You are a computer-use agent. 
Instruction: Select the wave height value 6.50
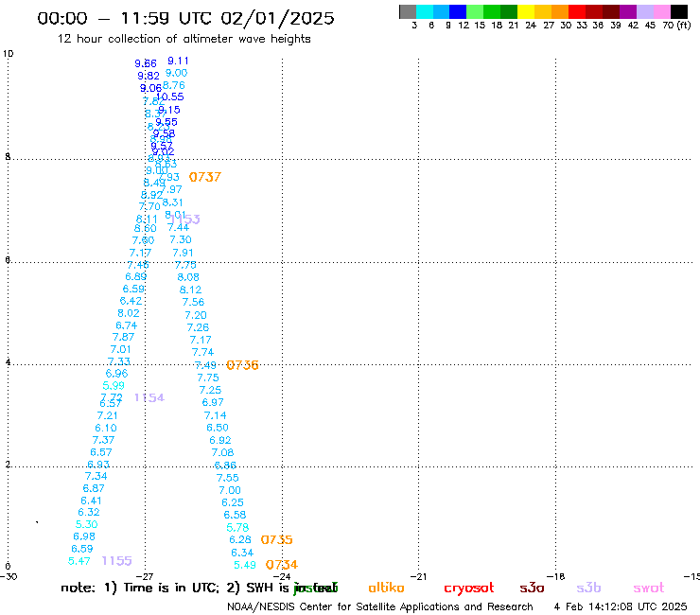pyautogui.click(x=218, y=429)
